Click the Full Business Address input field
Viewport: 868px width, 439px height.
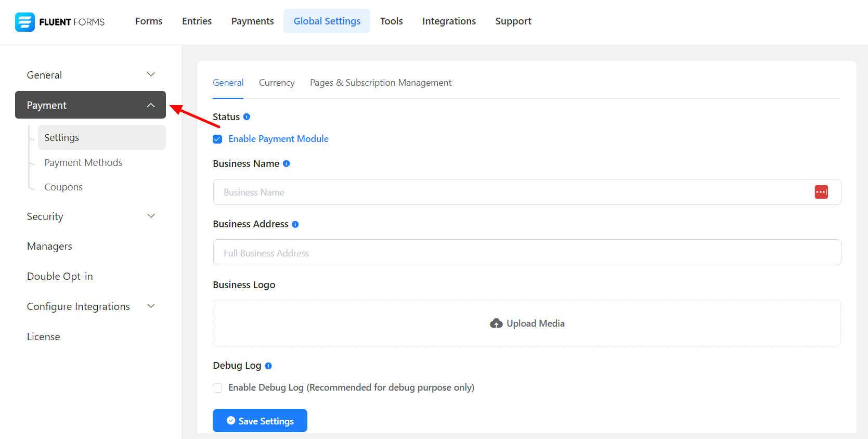tap(526, 253)
